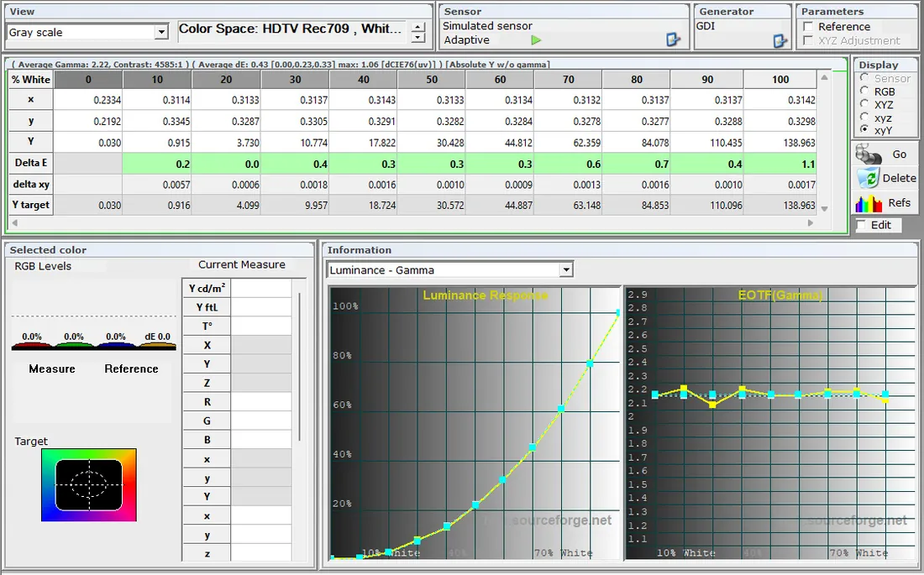Click the EOTF (Gamma) graph
Image resolution: width=924 pixels, height=575 pixels.
770,423
